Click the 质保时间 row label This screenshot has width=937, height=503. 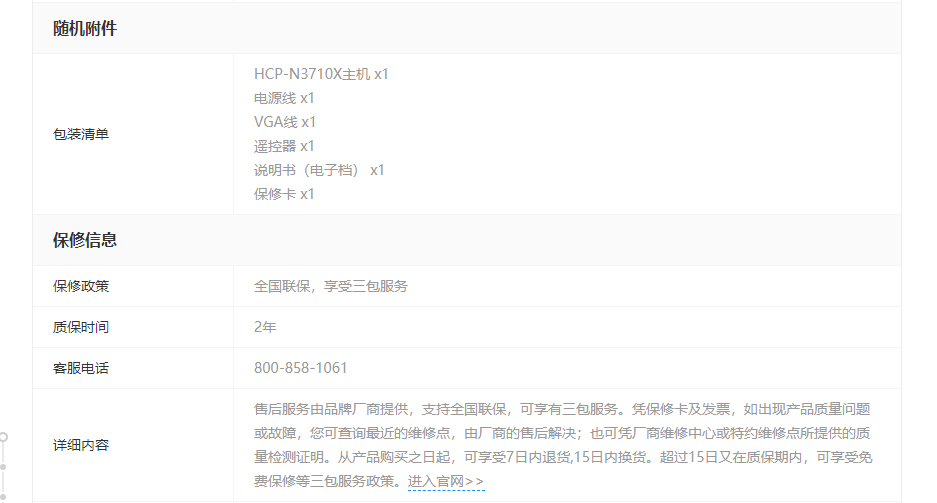[x=81, y=327]
